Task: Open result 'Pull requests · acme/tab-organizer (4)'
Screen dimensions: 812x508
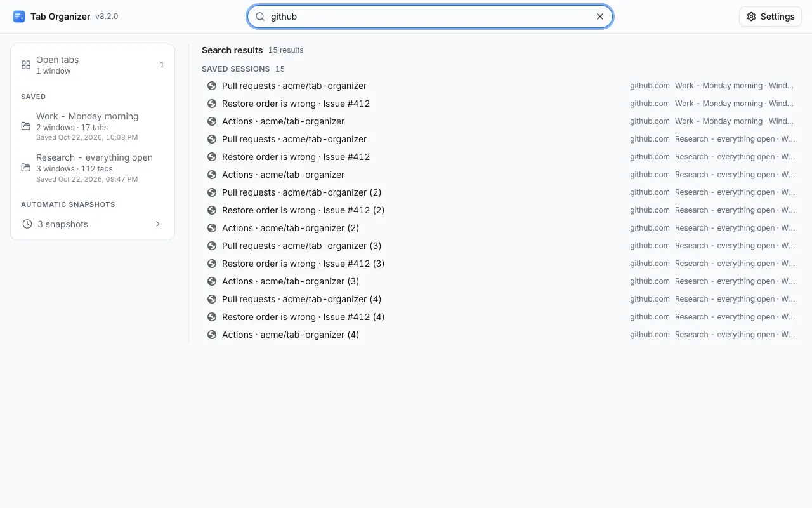Action: 501,299
